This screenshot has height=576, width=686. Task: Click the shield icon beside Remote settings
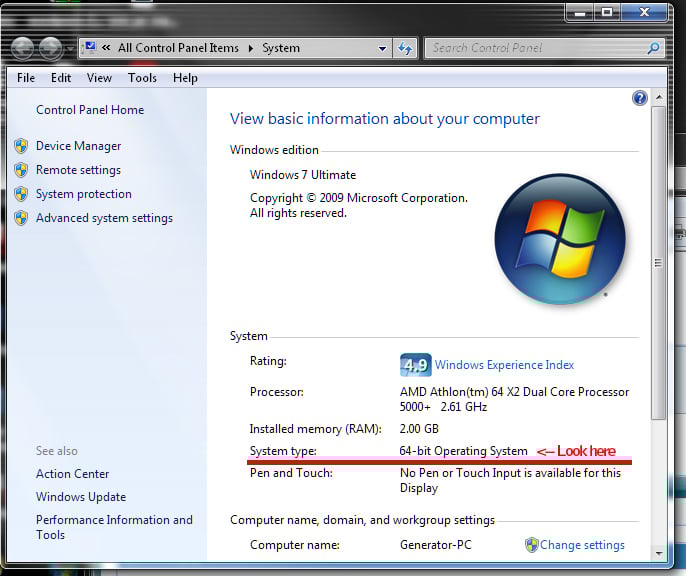[x=21, y=170]
